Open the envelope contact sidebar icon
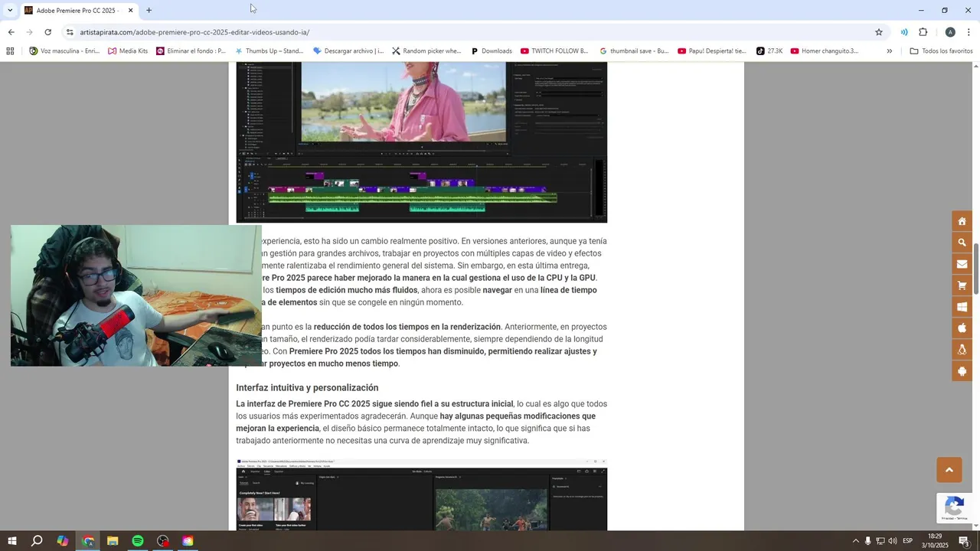The height and width of the screenshot is (551, 980). [x=962, y=264]
